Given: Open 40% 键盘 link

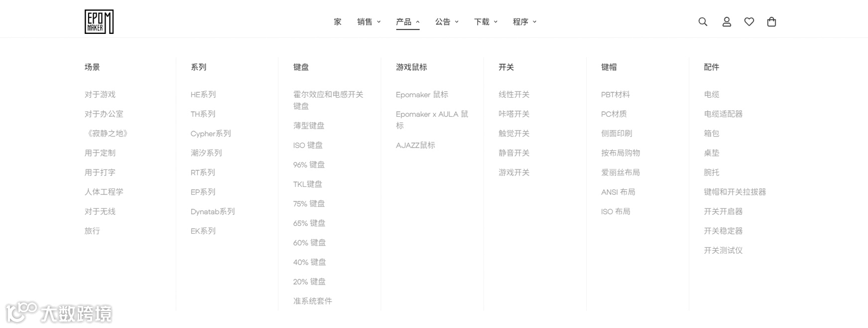Looking at the screenshot, I should click(x=309, y=262).
